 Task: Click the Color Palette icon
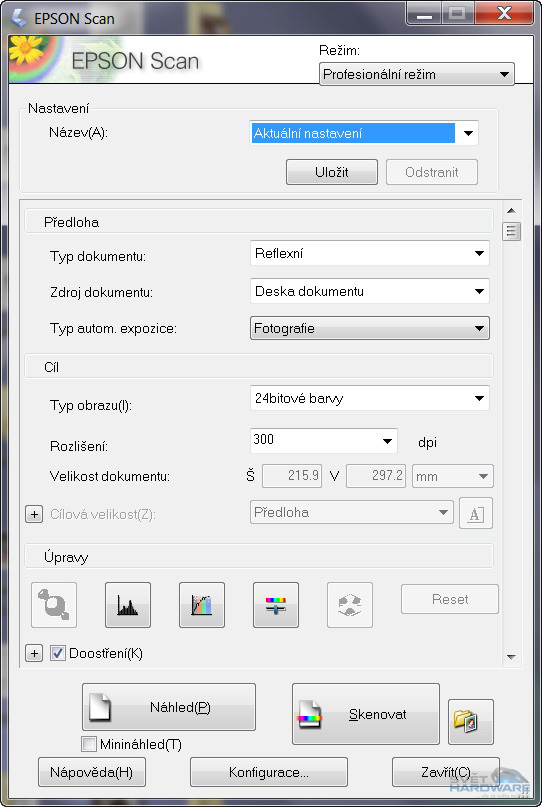point(350,605)
